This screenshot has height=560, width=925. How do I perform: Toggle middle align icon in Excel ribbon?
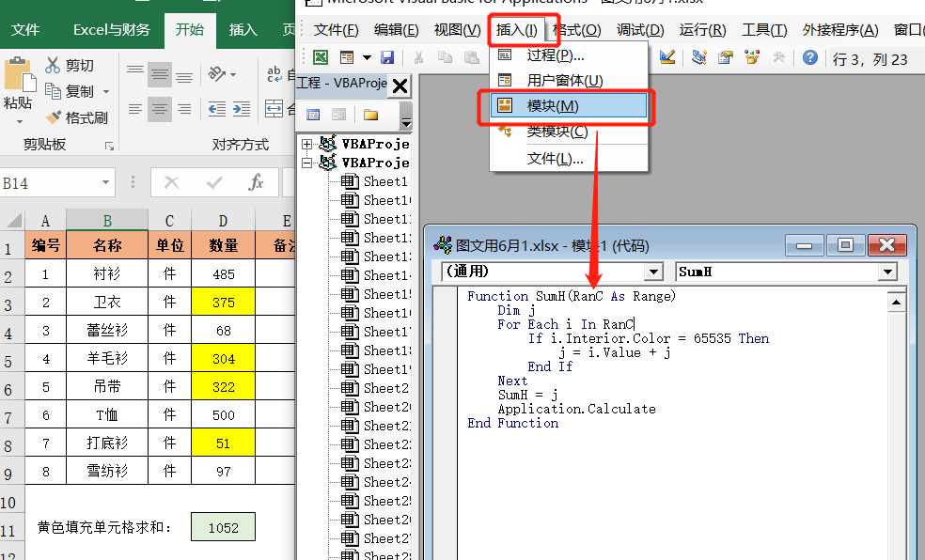tap(159, 74)
